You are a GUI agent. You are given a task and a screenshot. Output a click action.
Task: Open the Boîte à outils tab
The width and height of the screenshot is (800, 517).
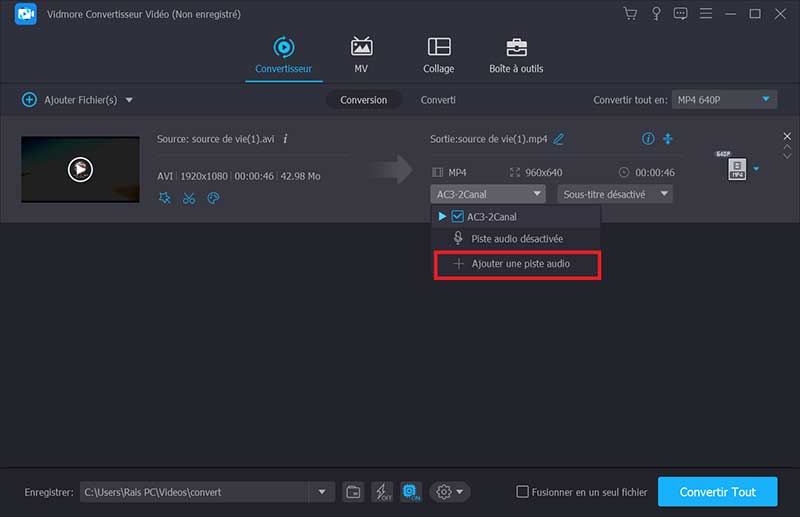[516, 55]
